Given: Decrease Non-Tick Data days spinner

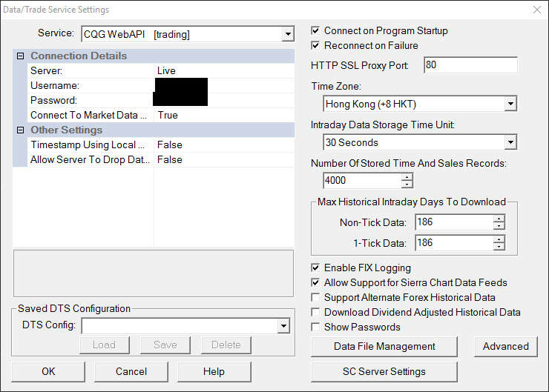Looking at the screenshot, I should [499, 226].
